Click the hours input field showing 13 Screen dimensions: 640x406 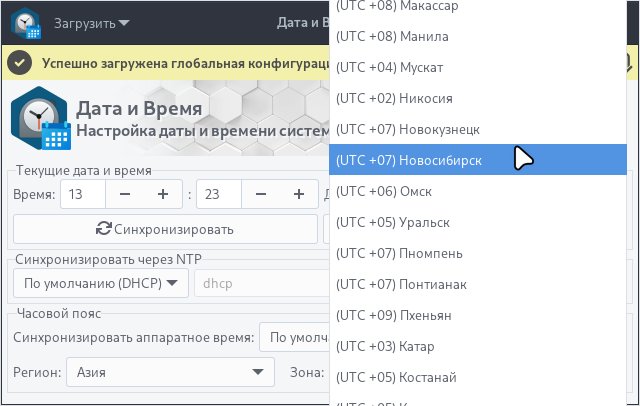coord(83,194)
